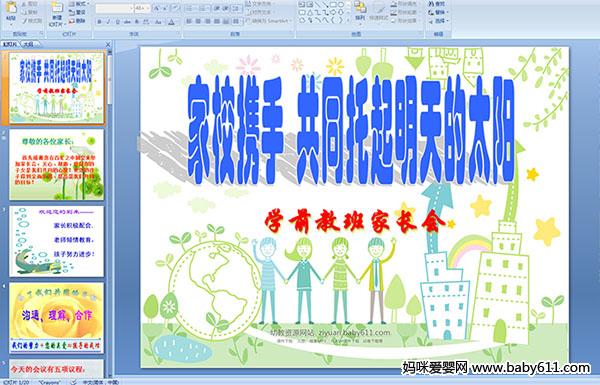Open the Font group dialog launcher
The height and width of the screenshot is (385, 600).
click(x=179, y=33)
